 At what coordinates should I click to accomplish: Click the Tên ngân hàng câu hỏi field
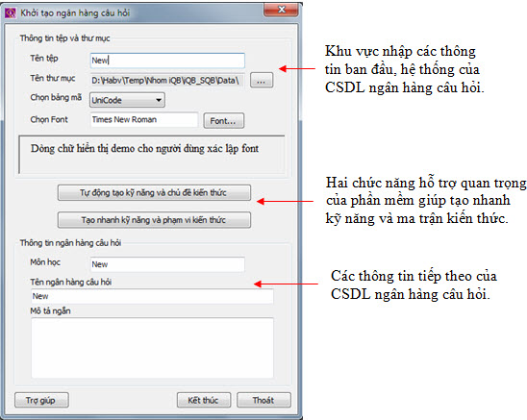coord(152,296)
